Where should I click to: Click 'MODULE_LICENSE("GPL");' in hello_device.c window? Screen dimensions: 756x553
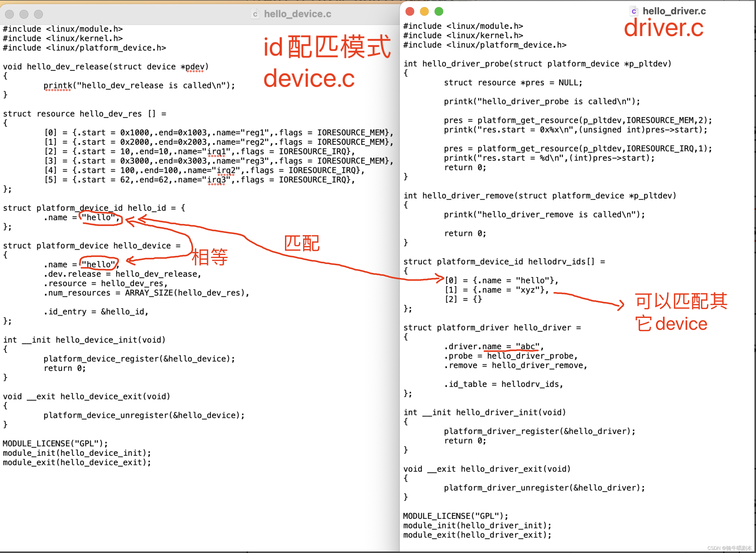55,443
